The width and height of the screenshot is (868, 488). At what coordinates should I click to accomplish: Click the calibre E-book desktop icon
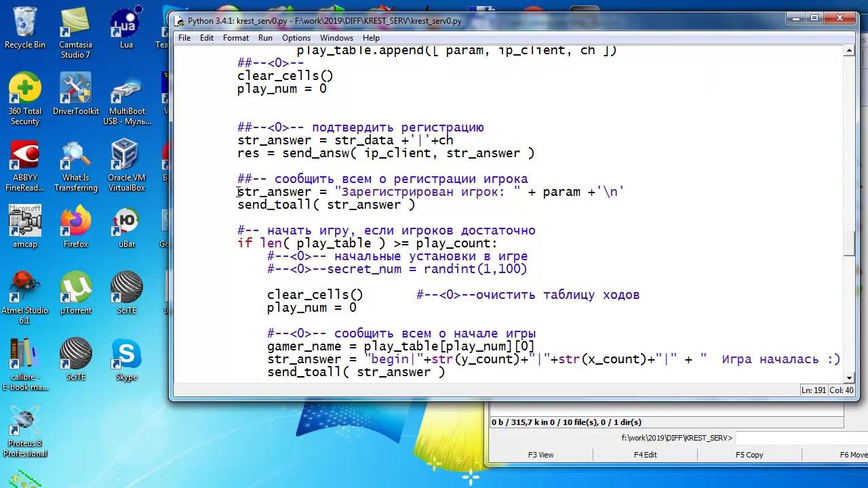25,365
